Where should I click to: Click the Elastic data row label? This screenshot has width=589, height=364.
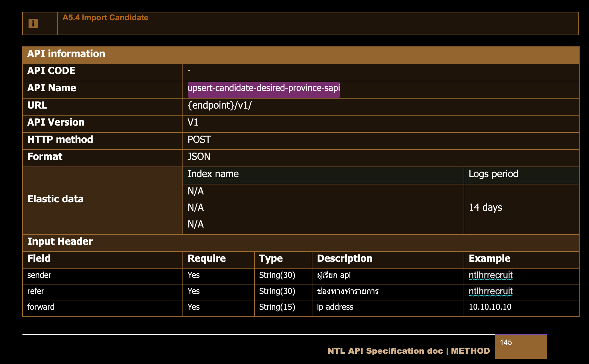55,199
